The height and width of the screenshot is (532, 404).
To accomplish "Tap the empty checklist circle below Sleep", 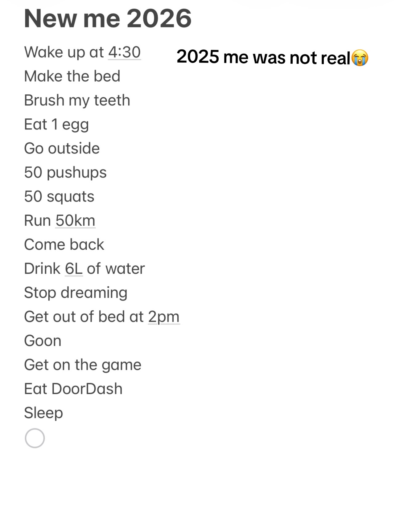I will [x=35, y=438].
